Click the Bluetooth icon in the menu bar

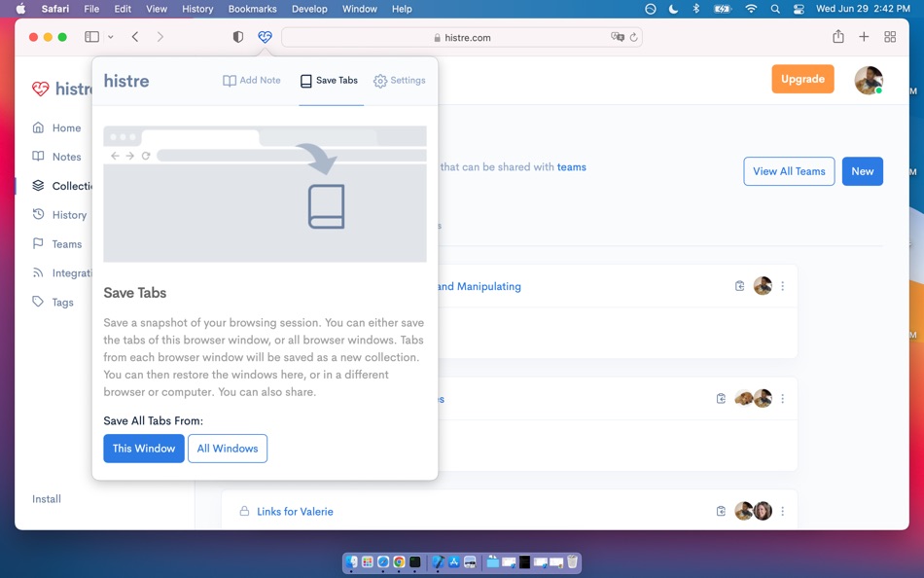(696, 9)
